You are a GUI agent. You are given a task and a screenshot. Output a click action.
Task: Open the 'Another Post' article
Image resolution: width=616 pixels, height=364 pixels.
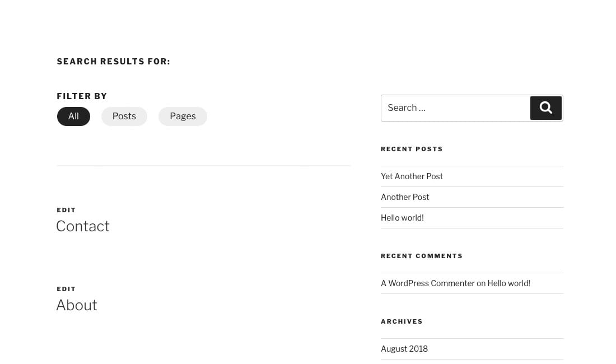(405, 197)
